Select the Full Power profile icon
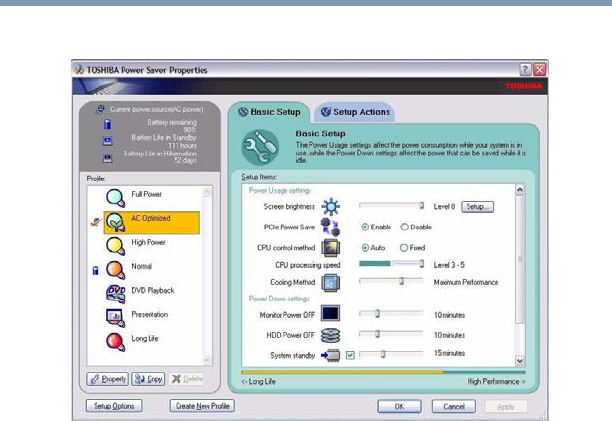The height and width of the screenshot is (421, 612). tap(116, 198)
